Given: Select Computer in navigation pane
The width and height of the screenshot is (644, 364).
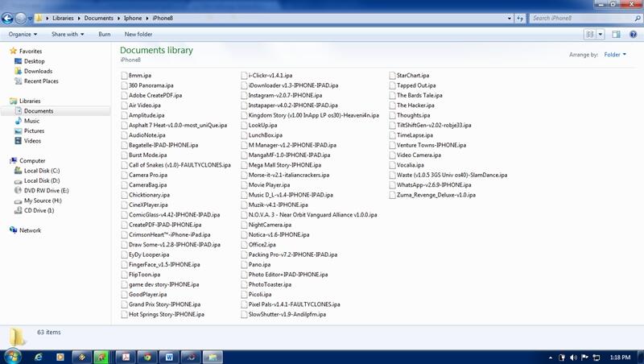Looking at the screenshot, I should (32, 160).
